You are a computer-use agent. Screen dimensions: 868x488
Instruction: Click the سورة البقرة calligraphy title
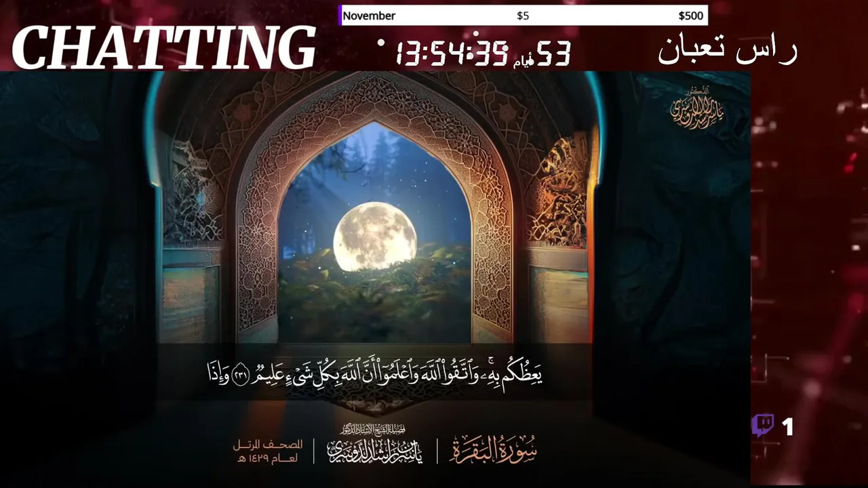point(494,450)
